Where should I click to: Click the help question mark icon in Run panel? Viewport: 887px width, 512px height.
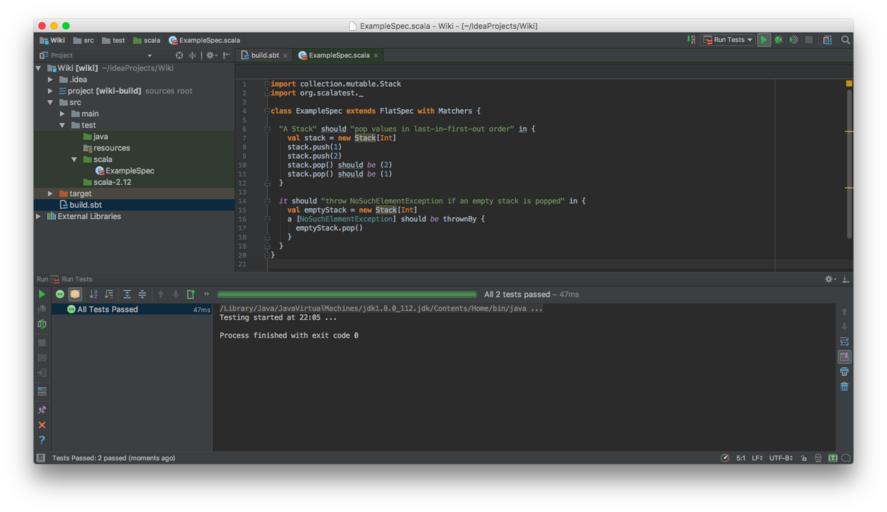point(42,440)
